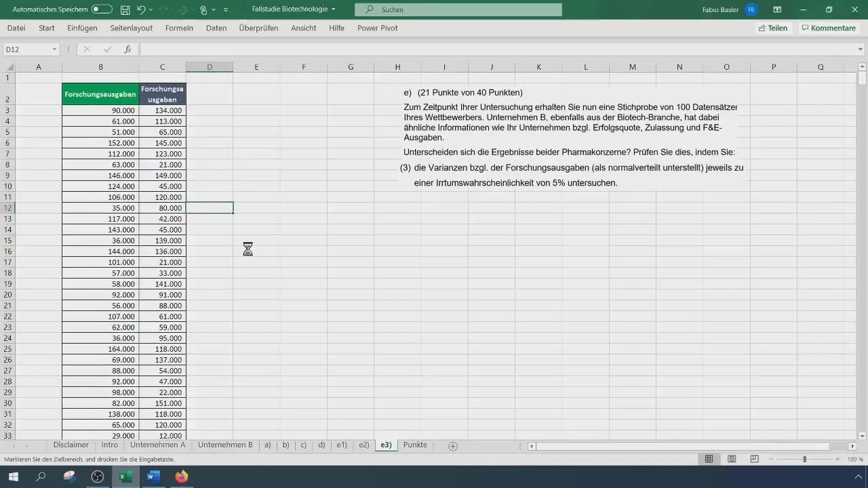Select column D header
The width and height of the screenshot is (868, 488).
(x=210, y=67)
